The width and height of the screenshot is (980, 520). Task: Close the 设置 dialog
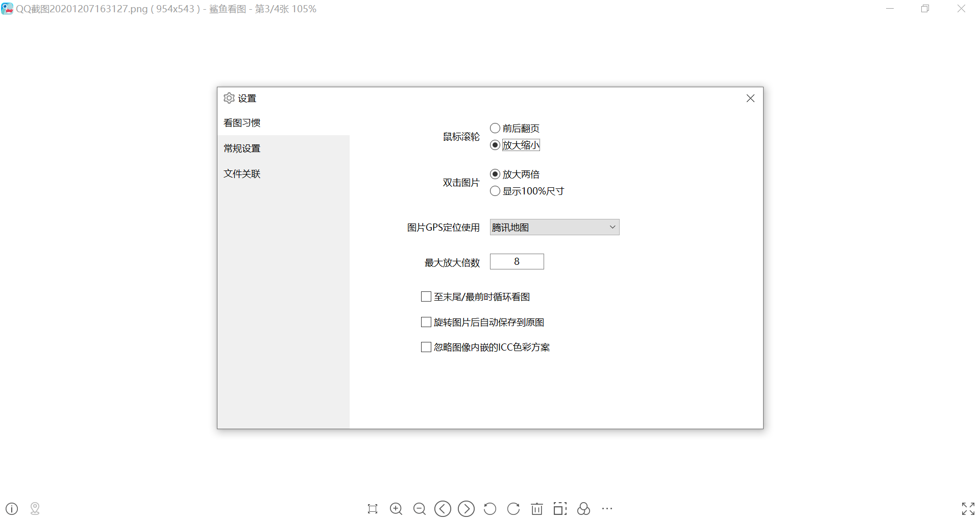click(750, 98)
